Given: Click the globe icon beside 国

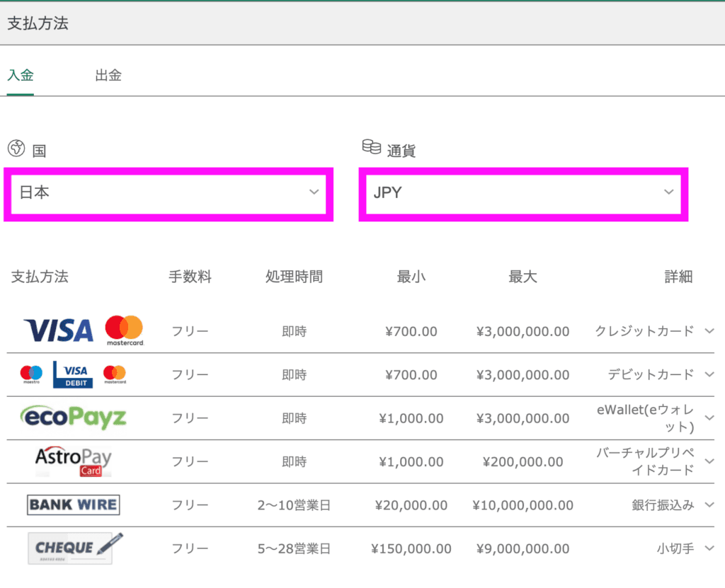Looking at the screenshot, I should tap(16, 149).
